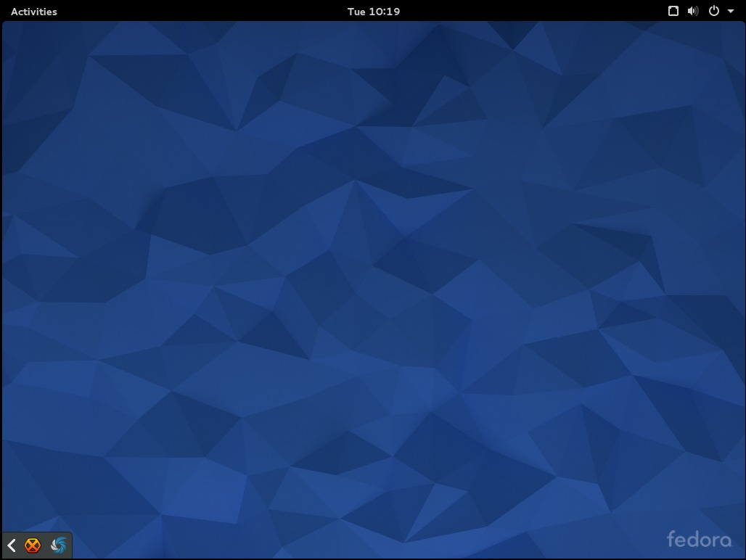The width and height of the screenshot is (746, 560).
Task: Click the Fedora logo on the wallpaper
Action: tap(701, 539)
